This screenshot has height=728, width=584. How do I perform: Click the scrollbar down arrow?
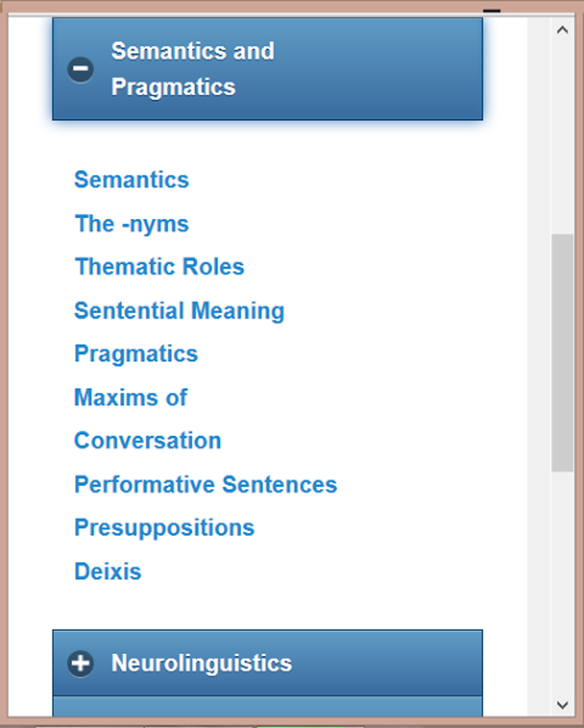coord(562,707)
